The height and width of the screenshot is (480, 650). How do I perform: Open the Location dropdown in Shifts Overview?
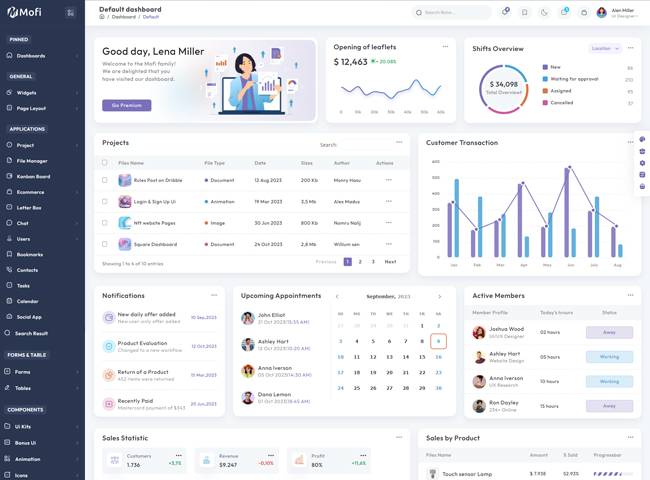coord(604,48)
